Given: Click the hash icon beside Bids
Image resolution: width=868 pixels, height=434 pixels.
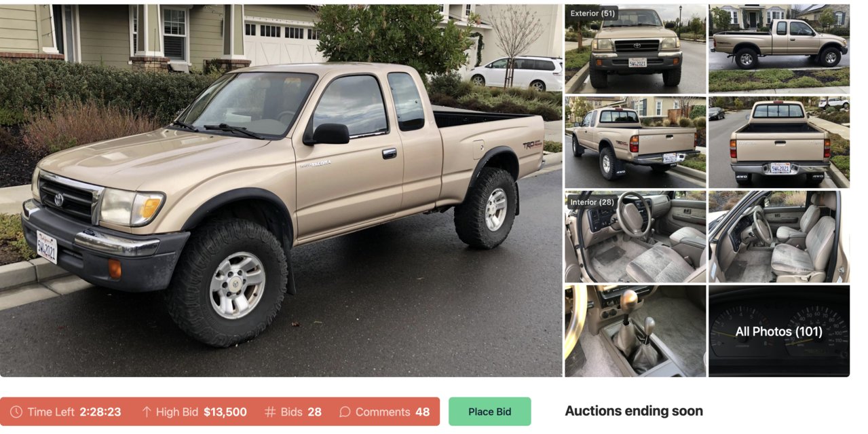Looking at the screenshot, I should (x=270, y=412).
